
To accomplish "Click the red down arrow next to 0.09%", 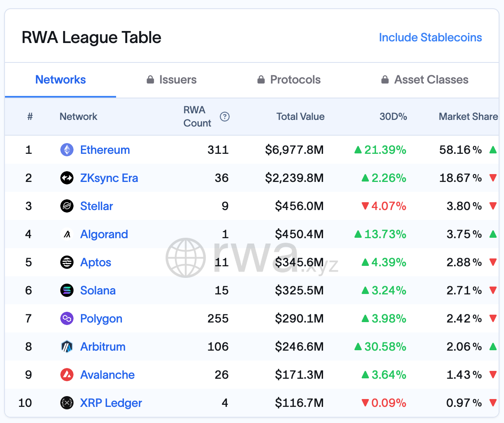I will pos(365,403).
